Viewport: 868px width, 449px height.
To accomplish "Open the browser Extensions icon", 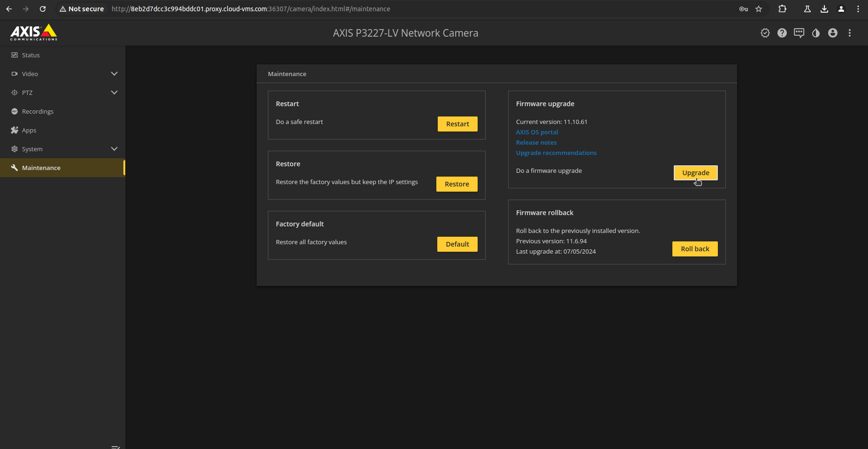I will [x=782, y=8].
